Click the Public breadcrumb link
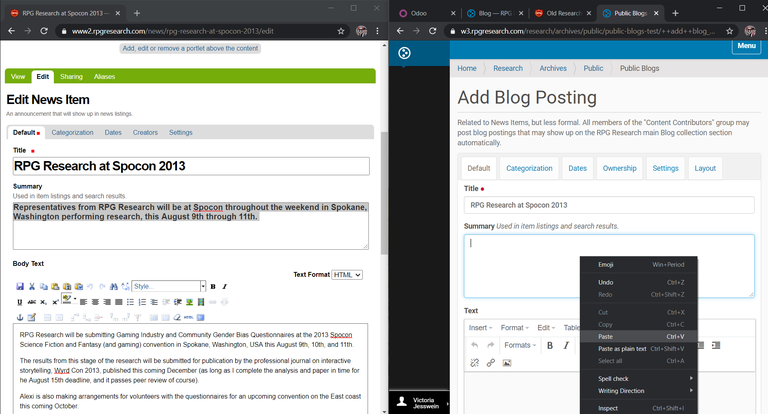The image size is (768, 414). click(593, 68)
